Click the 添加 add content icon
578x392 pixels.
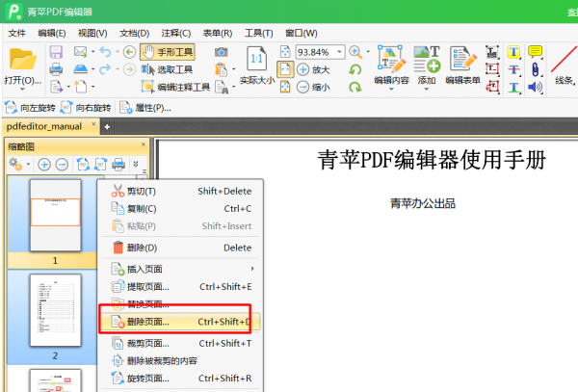tap(427, 59)
